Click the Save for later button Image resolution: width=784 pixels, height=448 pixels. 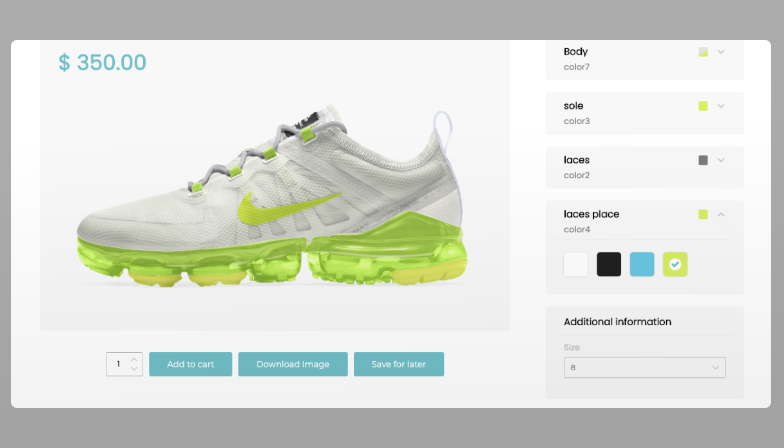click(x=398, y=364)
